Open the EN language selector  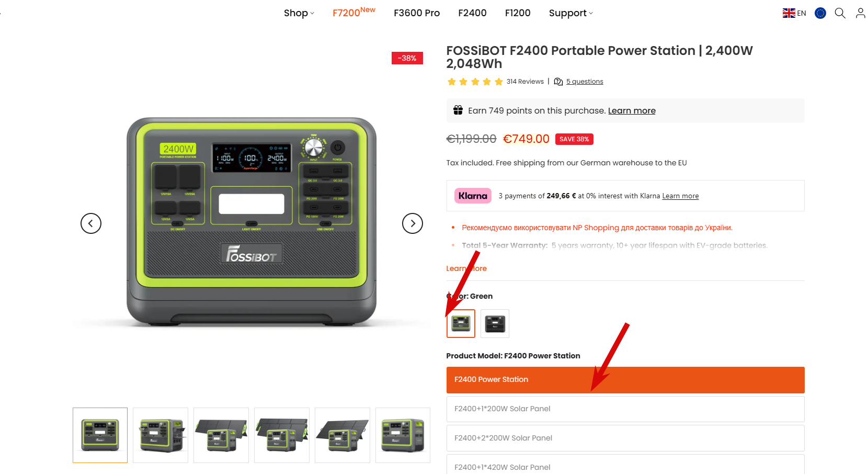point(794,13)
